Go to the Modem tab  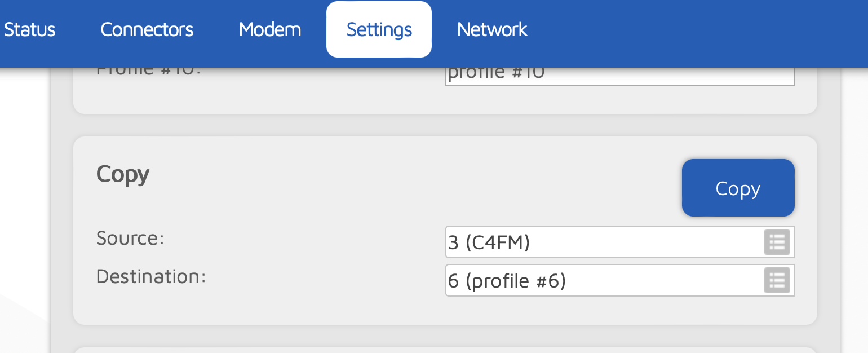[x=269, y=29]
